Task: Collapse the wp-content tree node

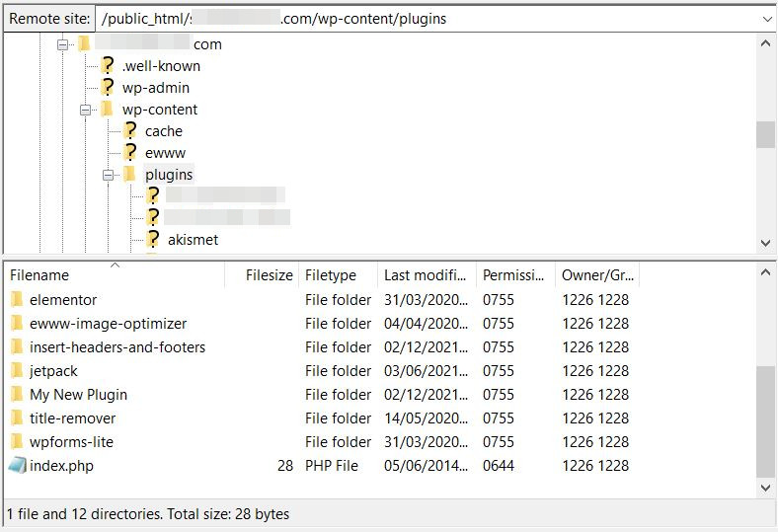Action: 86,110
